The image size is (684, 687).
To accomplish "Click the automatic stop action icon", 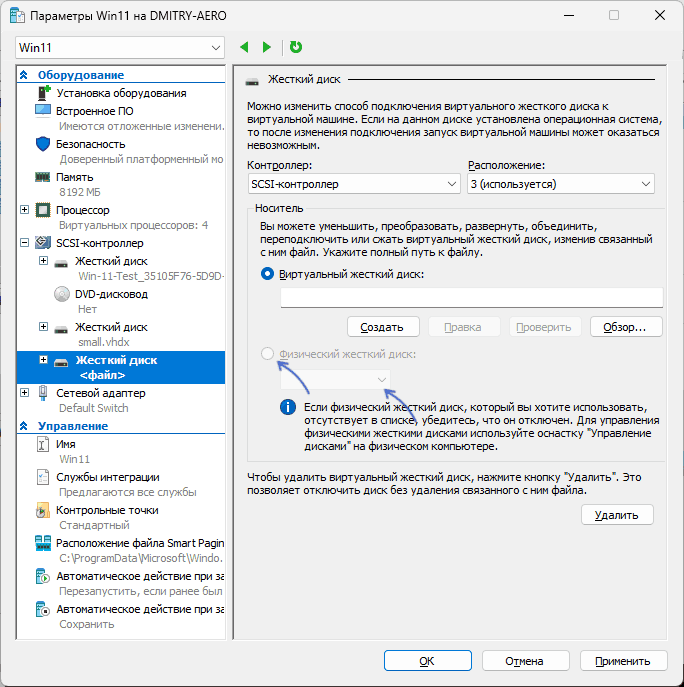I will 43,609.
